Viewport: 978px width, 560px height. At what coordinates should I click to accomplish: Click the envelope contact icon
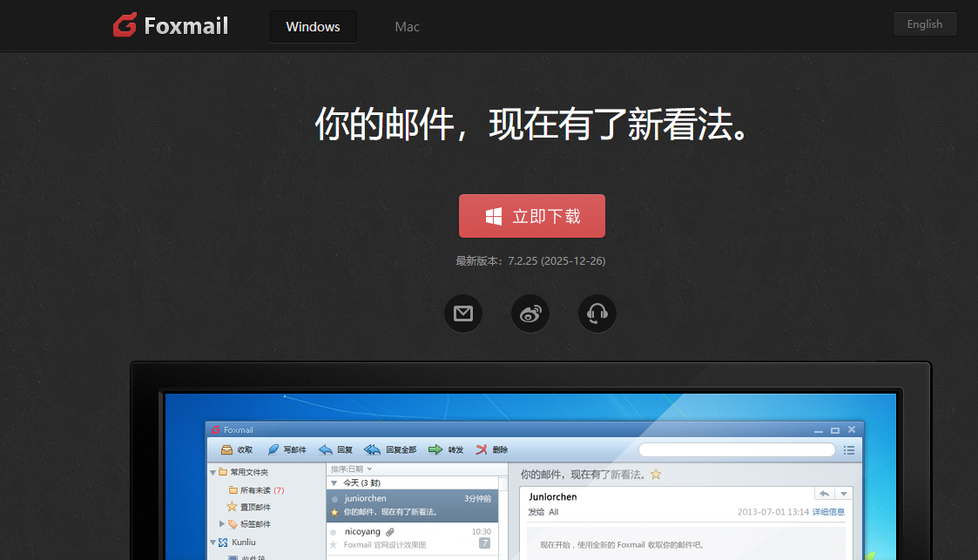pos(463,313)
